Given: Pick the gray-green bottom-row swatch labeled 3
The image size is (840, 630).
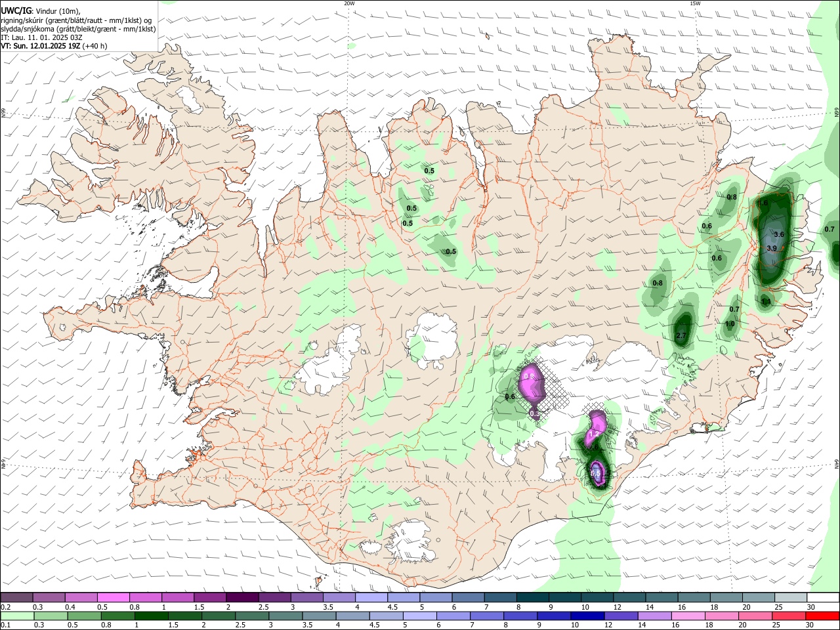Looking at the screenshot, I should [x=286, y=616].
